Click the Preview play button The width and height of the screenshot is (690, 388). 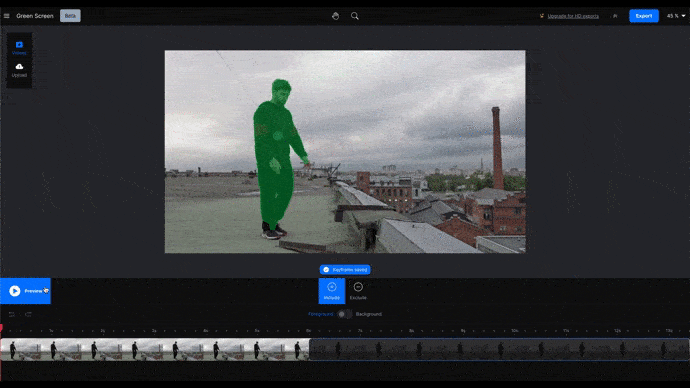click(26, 291)
